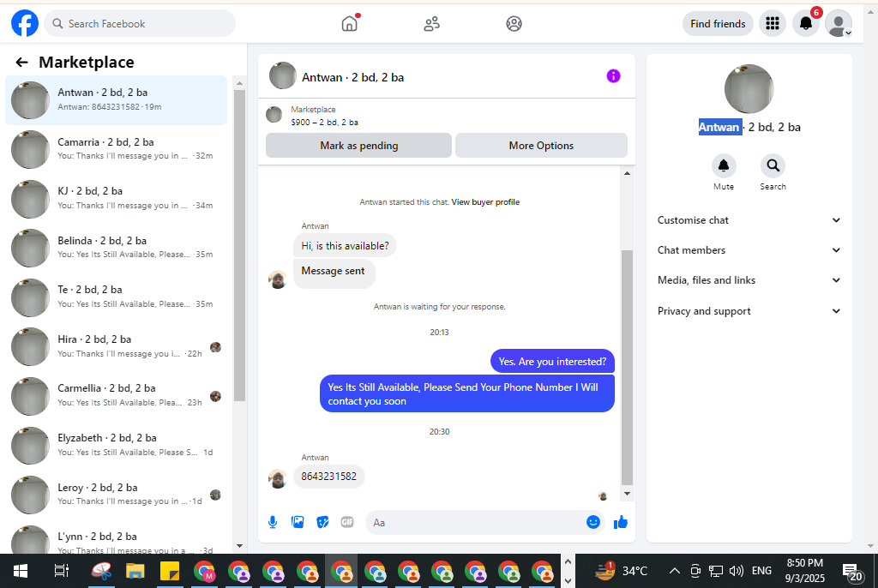
Task: Open Carmellia conversation in list
Action: coord(117,395)
